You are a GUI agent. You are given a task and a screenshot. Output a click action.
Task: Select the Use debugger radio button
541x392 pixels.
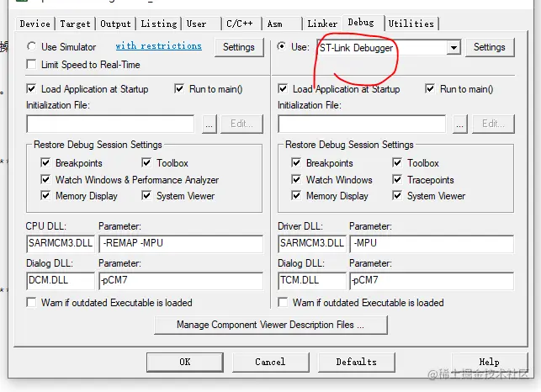282,46
